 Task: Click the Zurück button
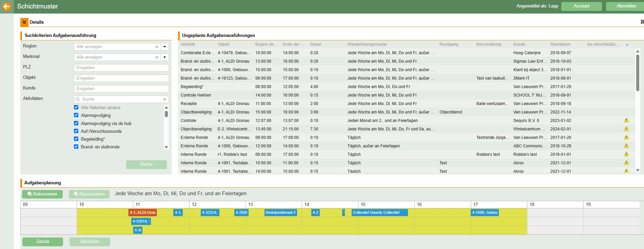(x=43, y=242)
